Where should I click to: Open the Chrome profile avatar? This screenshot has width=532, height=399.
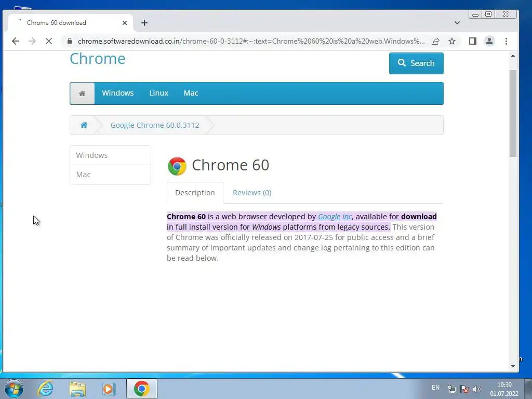[489, 41]
